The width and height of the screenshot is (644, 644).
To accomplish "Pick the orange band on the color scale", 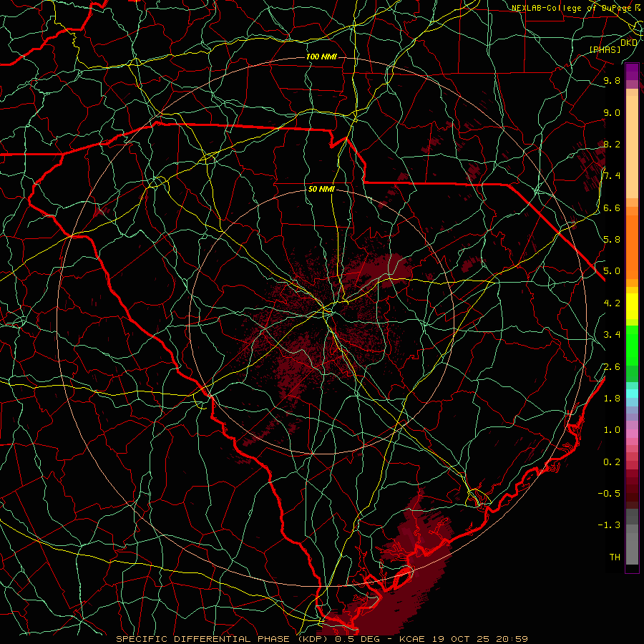I will tap(632, 246).
